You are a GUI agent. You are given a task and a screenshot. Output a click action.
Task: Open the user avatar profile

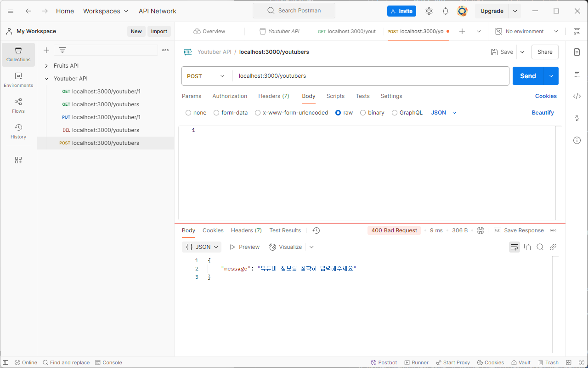pyautogui.click(x=462, y=11)
